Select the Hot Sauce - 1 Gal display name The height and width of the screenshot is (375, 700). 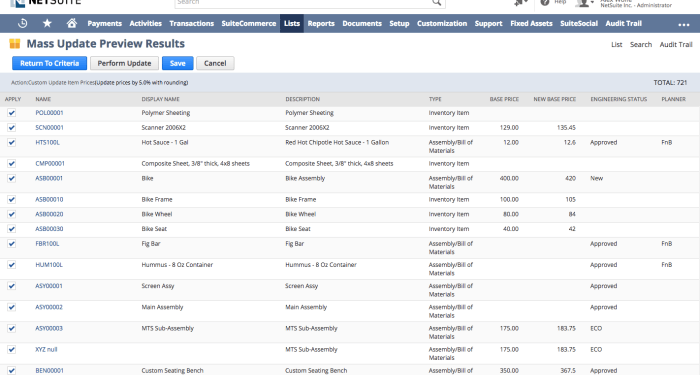pyautogui.click(x=165, y=142)
